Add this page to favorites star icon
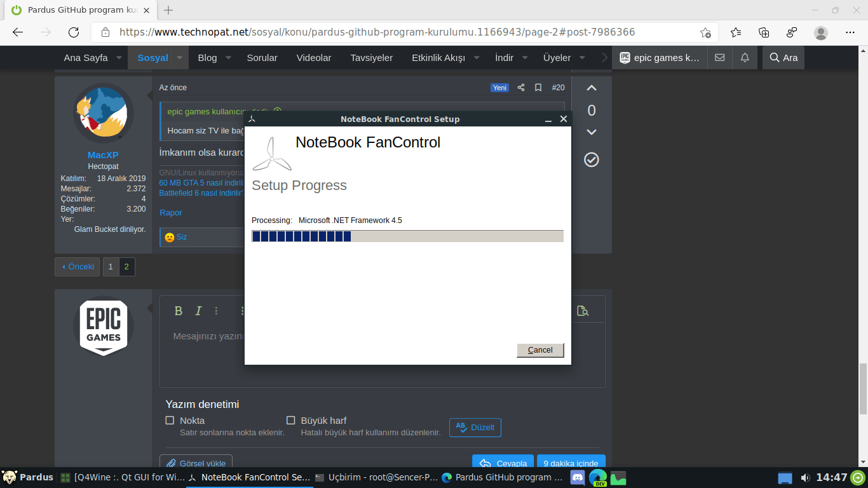Image resolution: width=868 pixels, height=488 pixels. click(705, 32)
